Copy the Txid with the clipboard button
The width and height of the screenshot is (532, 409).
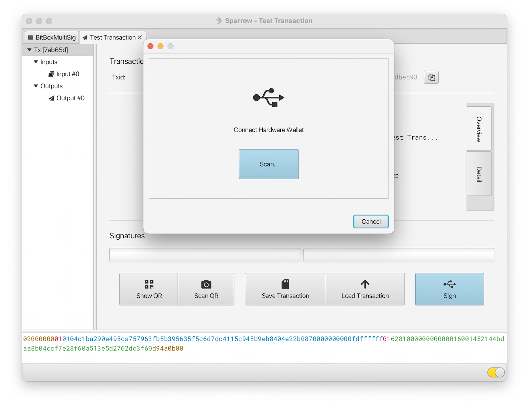[x=431, y=77]
